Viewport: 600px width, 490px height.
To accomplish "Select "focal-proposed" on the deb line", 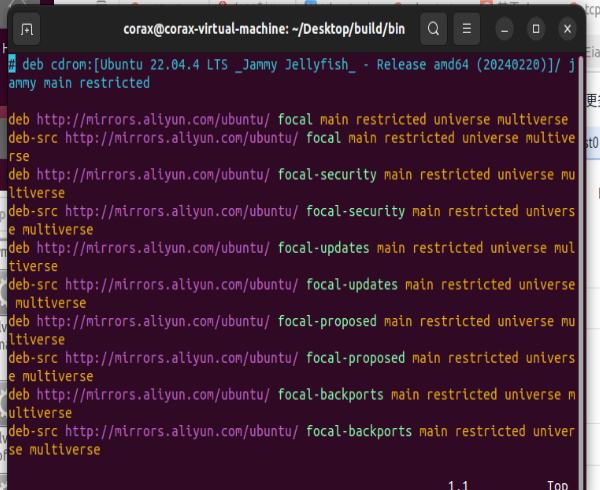I will coord(327,322).
